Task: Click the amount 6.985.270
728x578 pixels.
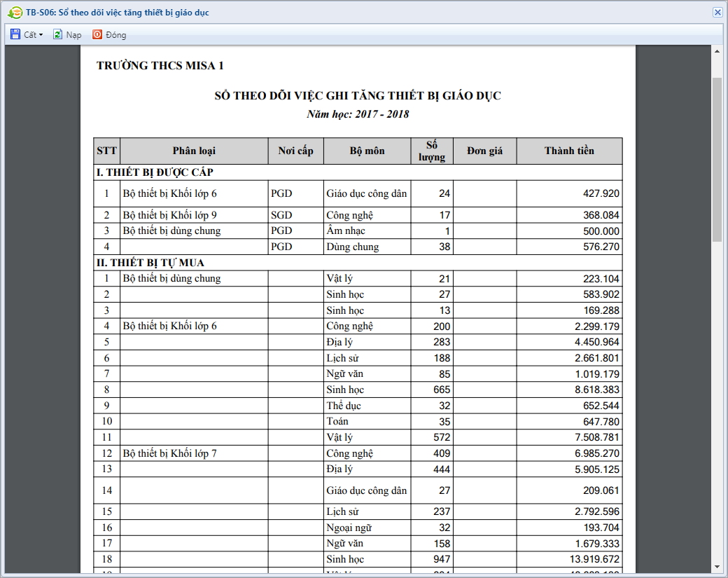Action: click(597, 453)
